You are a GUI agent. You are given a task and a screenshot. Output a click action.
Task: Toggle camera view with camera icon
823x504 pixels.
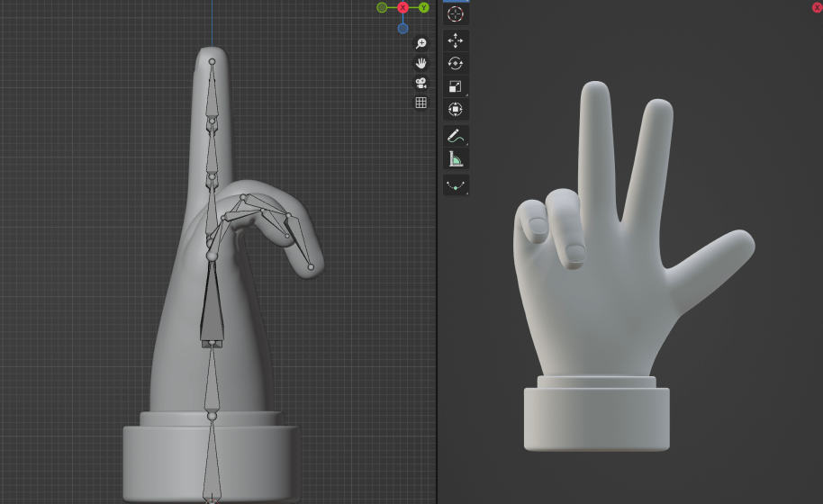pyautogui.click(x=421, y=83)
